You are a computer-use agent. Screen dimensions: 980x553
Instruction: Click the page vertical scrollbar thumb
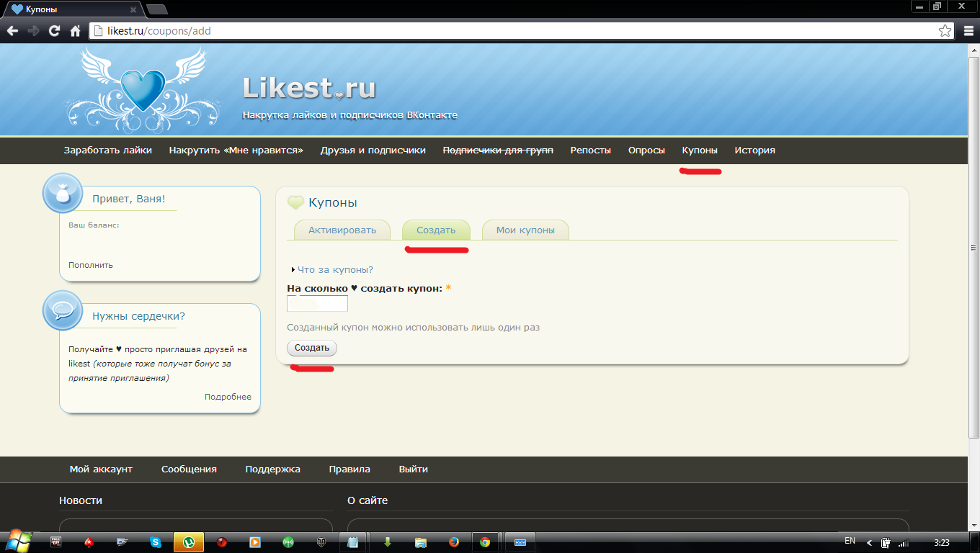tap(974, 246)
